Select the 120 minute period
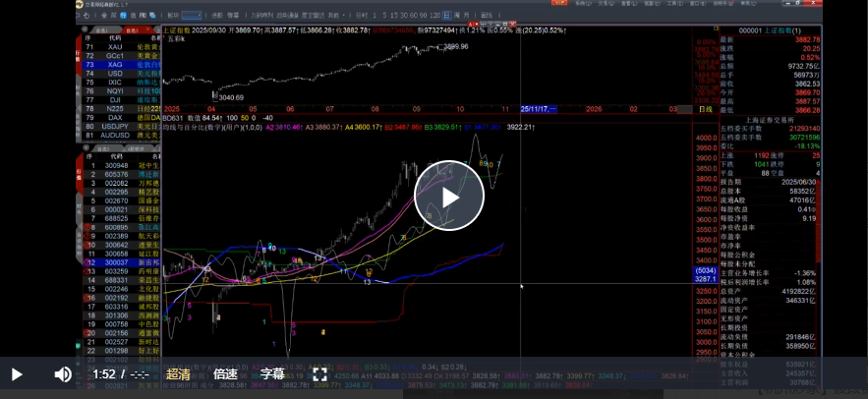This screenshot has width=868, height=399. [x=435, y=16]
